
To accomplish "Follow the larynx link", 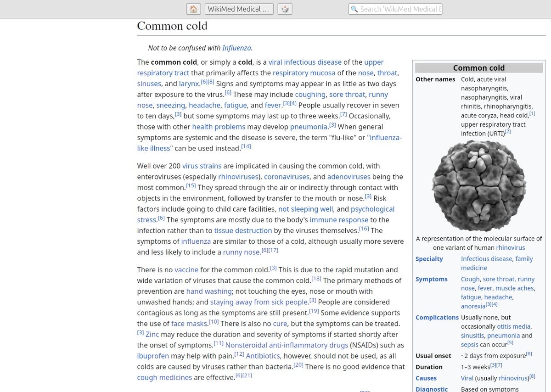I will tap(189, 84).
